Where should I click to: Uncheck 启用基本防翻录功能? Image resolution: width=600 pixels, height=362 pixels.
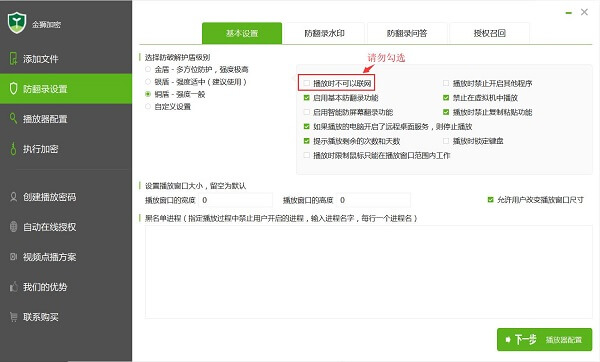click(307, 98)
